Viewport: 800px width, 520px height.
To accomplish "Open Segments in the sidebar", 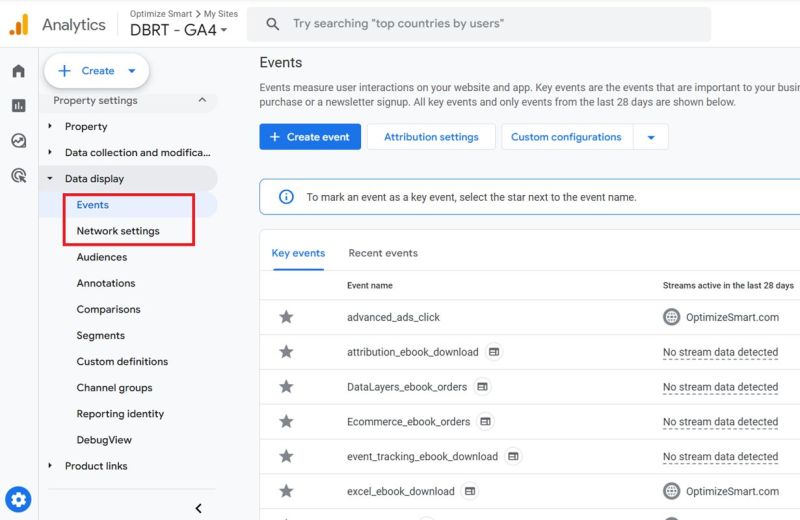I will click(x=101, y=335).
